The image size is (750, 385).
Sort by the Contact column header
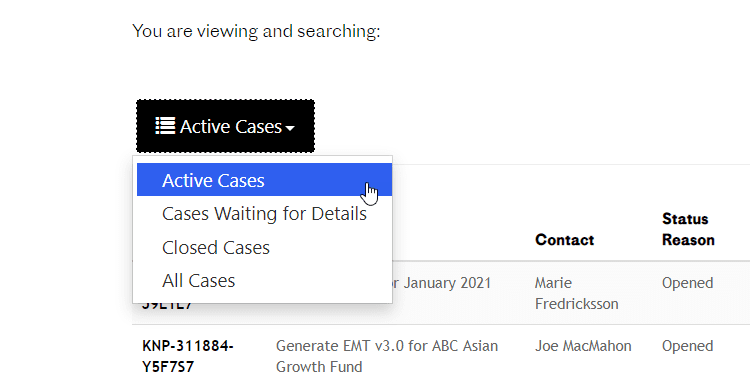tap(564, 240)
